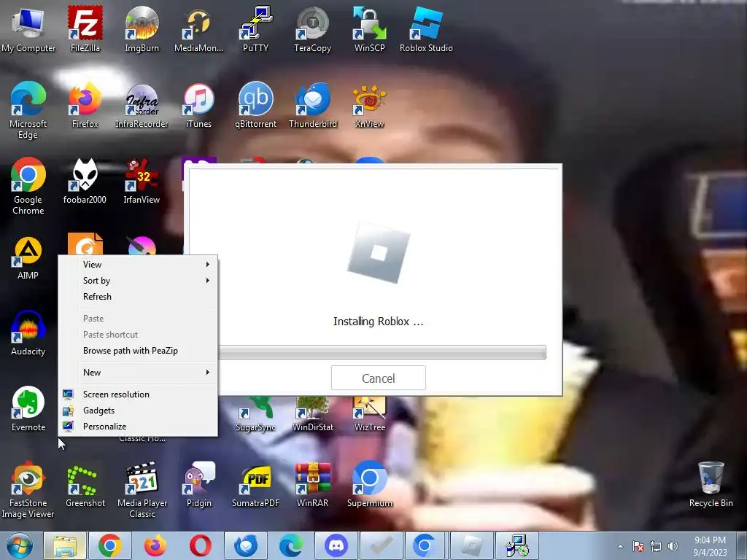This screenshot has width=747, height=560.
Task: Launch Opera from the taskbar
Action: (201, 545)
